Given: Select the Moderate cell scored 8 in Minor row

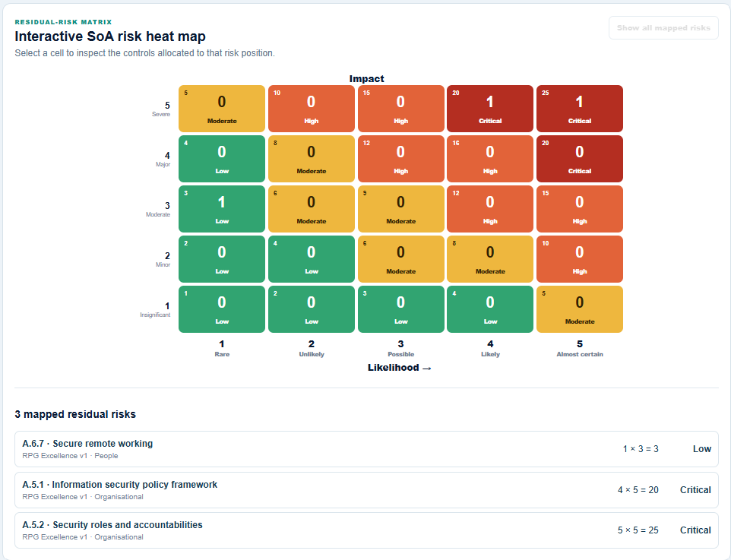Looking at the screenshot, I should tap(490, 259).
